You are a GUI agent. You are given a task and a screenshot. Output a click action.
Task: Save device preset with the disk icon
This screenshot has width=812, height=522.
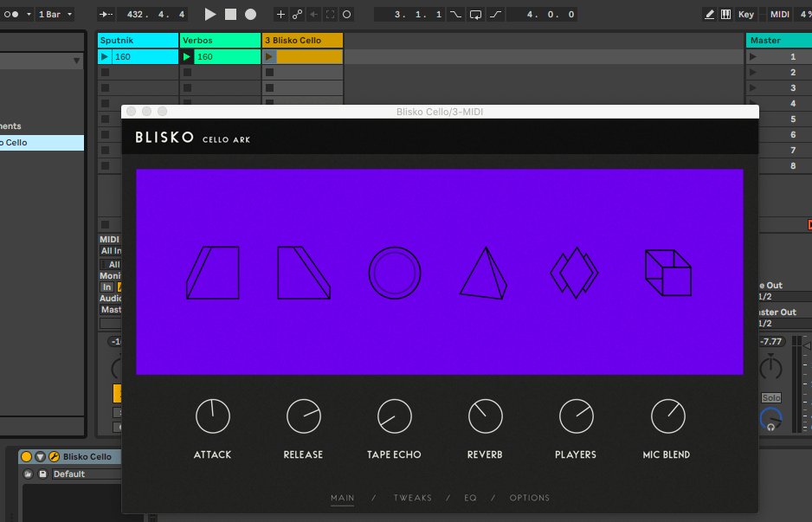(42, 474)
